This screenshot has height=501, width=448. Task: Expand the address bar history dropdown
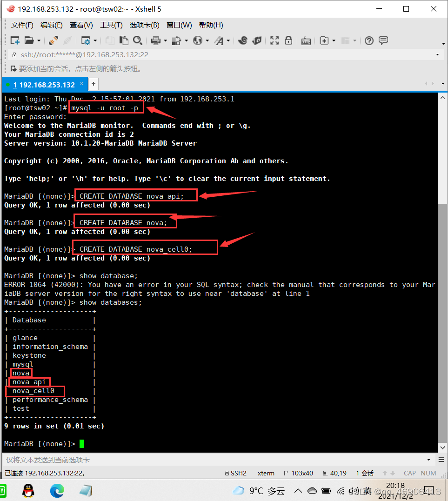click(x=437, y=54)
